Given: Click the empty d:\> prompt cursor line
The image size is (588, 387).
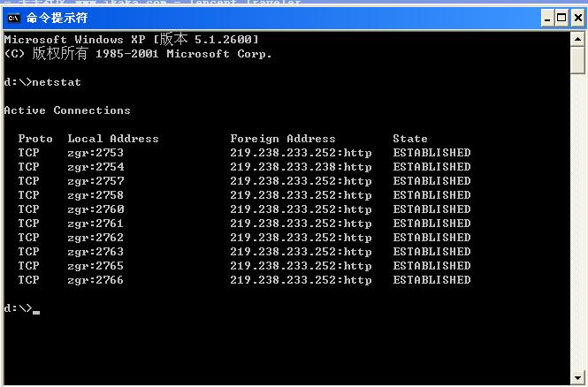Looking at the screenshot, I should pyautogui.click(x=21, y=308).
